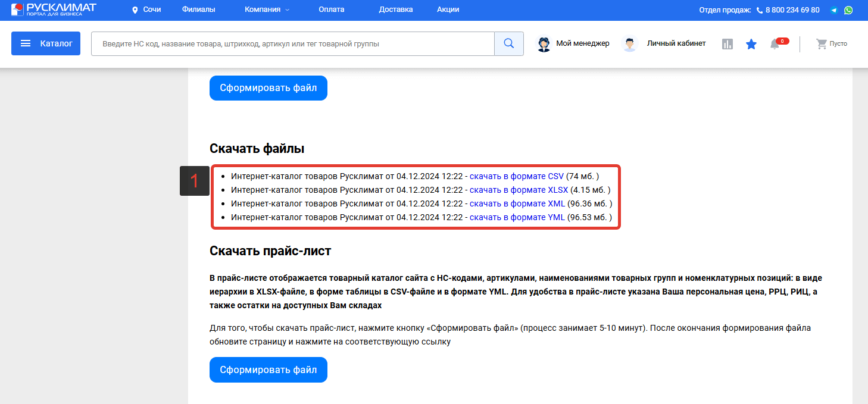Click the file size text (74 мб.)
This screenshot has width=868, height=404.
point(583,176)
